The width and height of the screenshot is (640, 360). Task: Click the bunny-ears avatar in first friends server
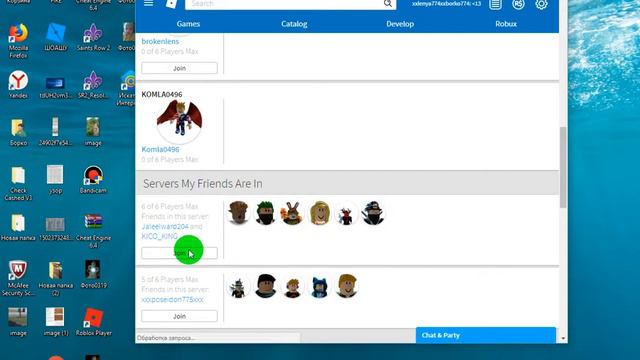[x=292, y=213]
